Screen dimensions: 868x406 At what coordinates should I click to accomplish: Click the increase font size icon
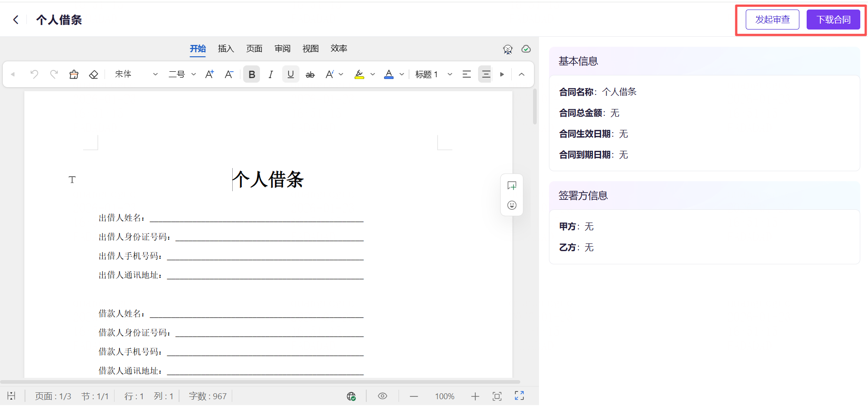(210, 74)
